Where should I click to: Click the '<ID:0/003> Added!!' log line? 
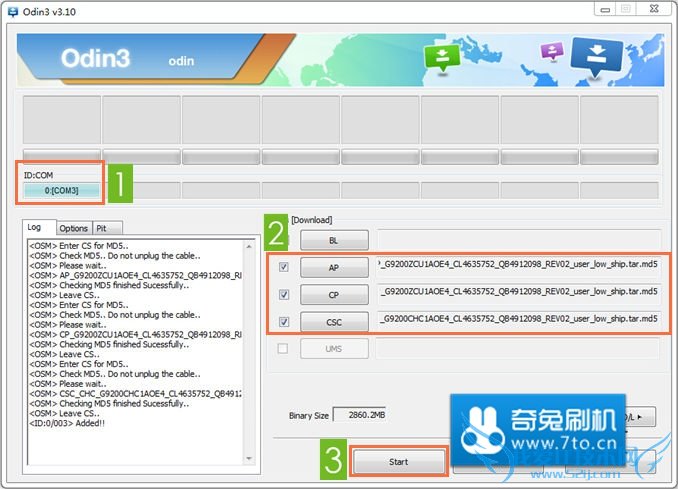(x=67, y=423)
